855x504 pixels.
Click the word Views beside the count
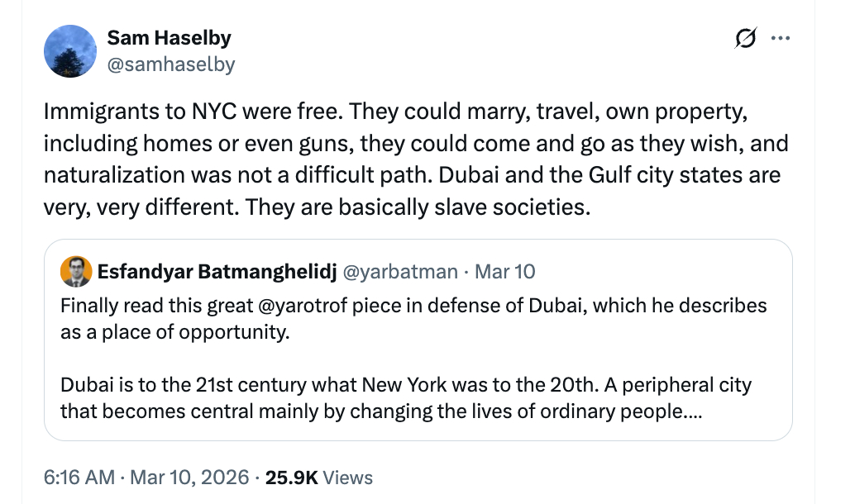(x=347, y=478)
